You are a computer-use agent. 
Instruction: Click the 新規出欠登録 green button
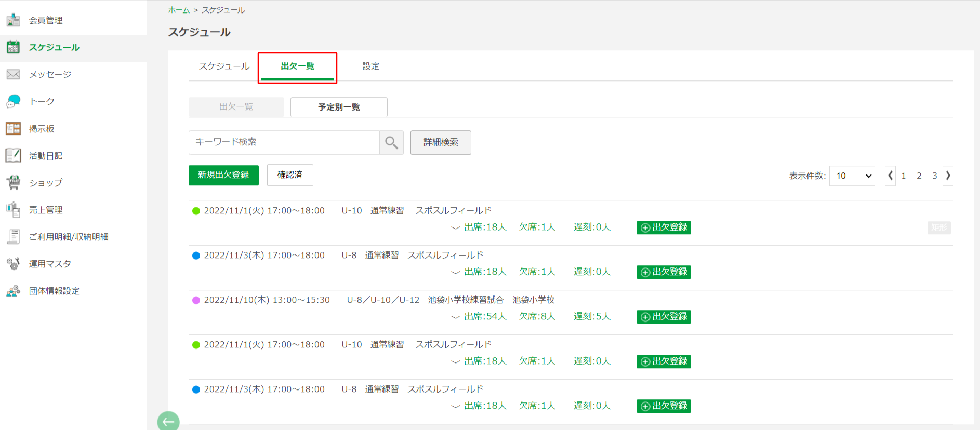coord(223,175)
